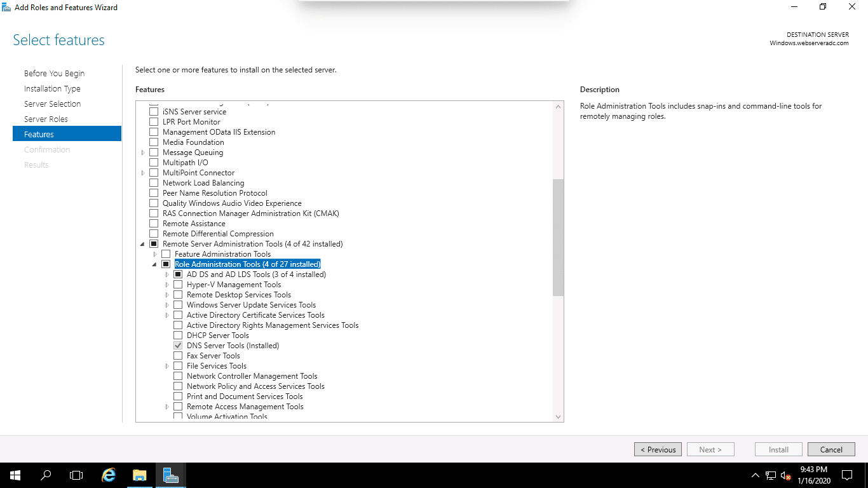This screenshot has width=868, height=488.
Task: Click the Server Manager taskbar icon
Action: click(x=170, y=475)
